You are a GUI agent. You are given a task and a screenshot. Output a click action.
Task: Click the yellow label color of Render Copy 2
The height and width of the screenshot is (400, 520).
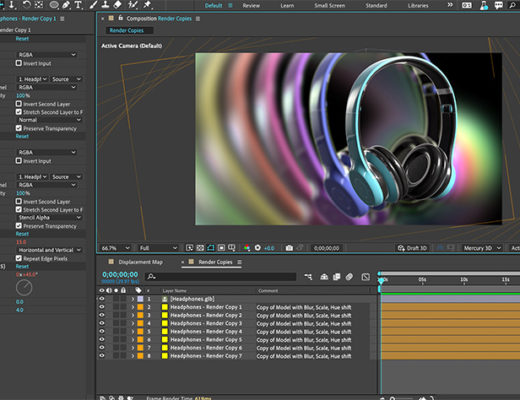click(x=165, y=315)
